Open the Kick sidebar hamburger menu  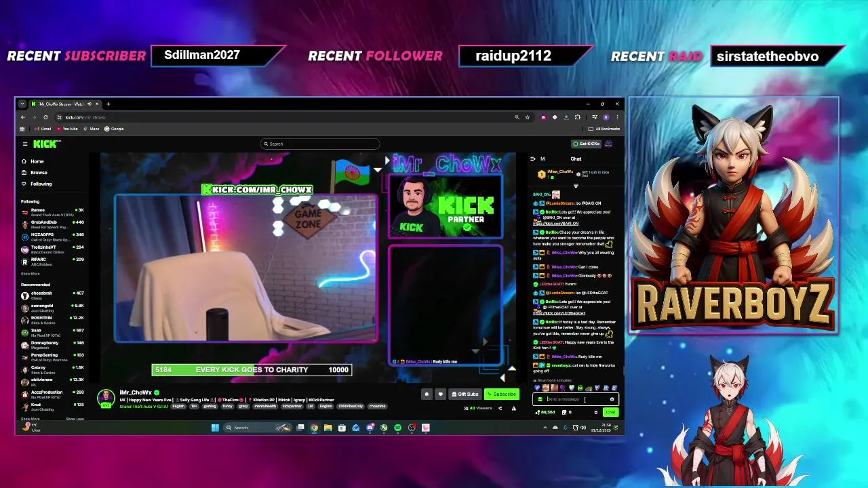(25, 144)
